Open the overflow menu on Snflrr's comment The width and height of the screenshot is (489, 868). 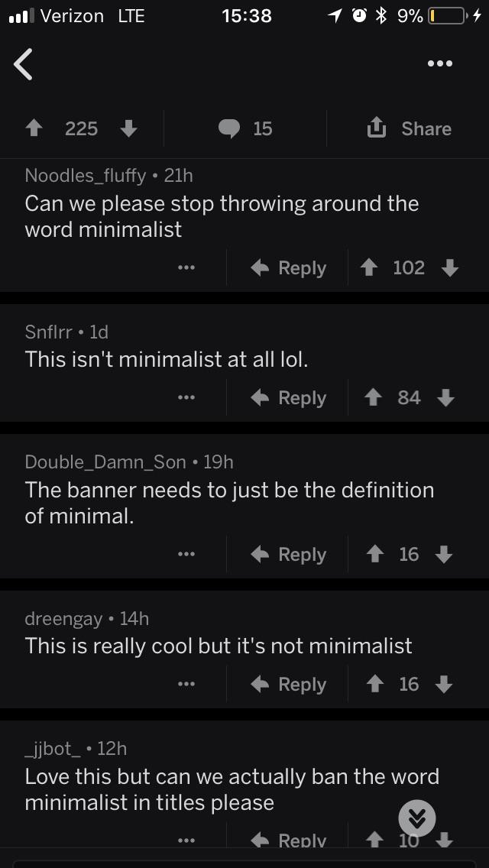pyautogui.click(x=186, y=397)
